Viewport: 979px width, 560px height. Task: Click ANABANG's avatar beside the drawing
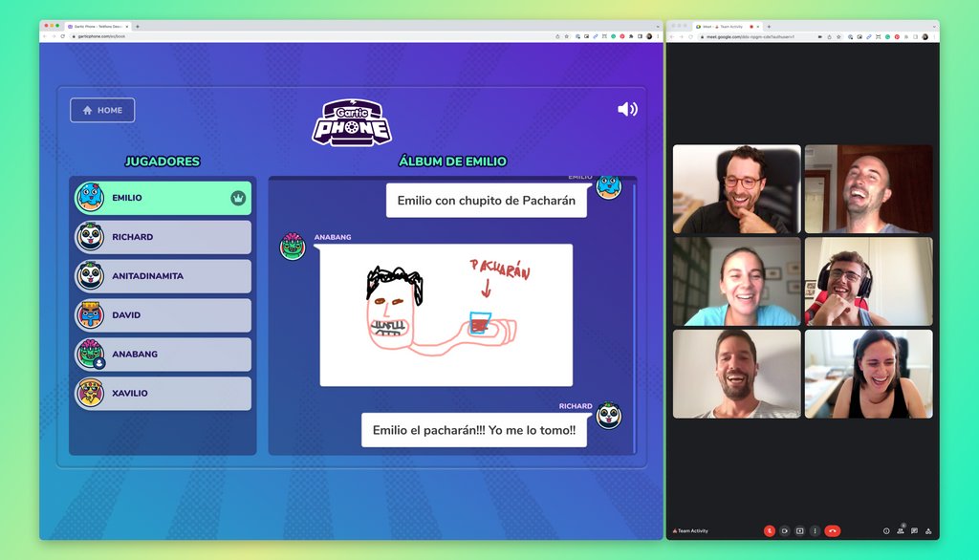tap(293, 246)
